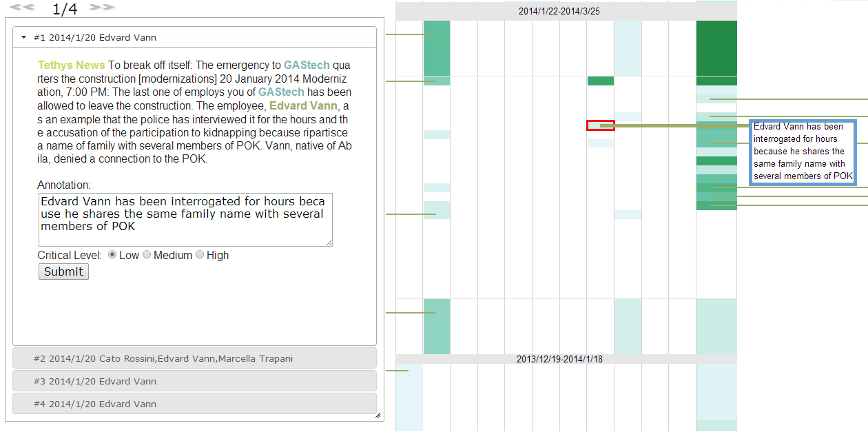Click the next page double-arrow icon
Image resolution: width=868 pixels, height=432 pixels.
(x=102, y=8)
